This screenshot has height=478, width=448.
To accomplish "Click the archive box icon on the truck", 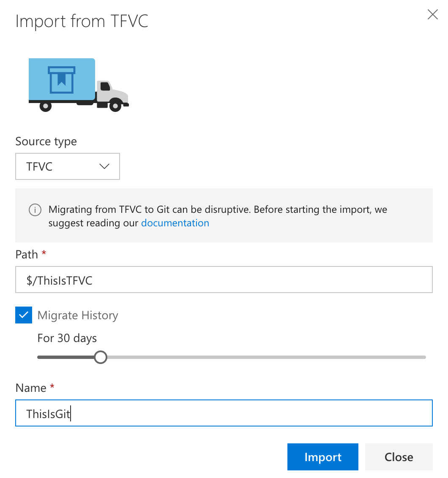I will [62, 80].
